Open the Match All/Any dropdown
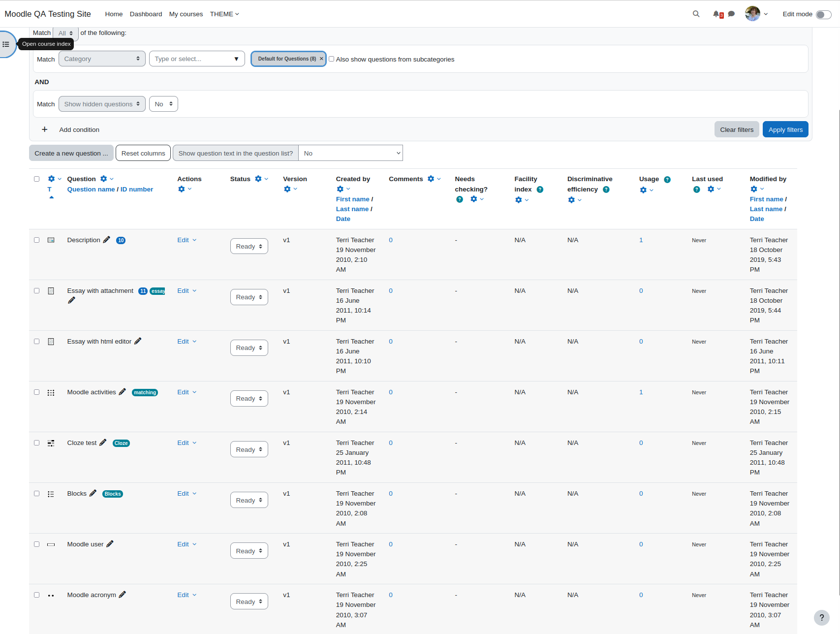840x634 pixels. pyautogui.click(x=65, y=33)
